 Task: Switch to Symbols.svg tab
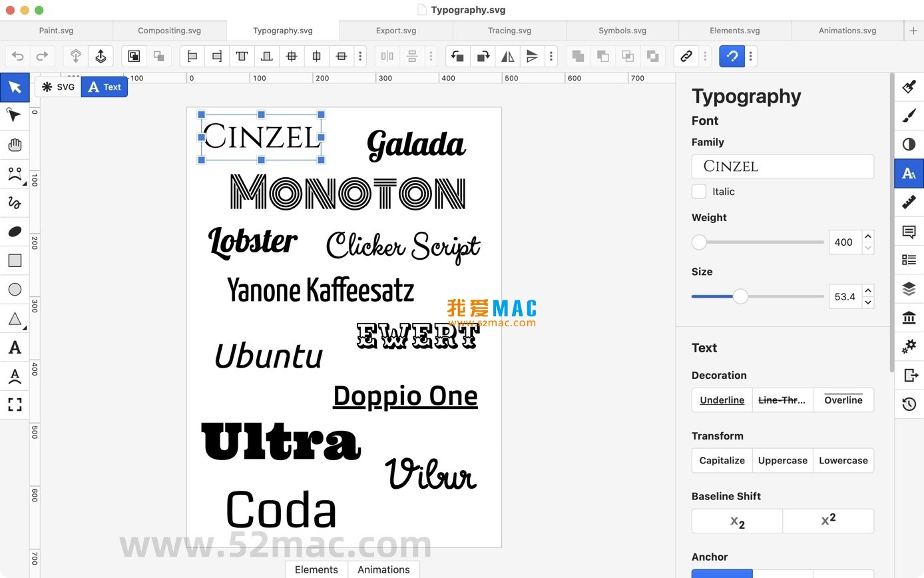622,31
